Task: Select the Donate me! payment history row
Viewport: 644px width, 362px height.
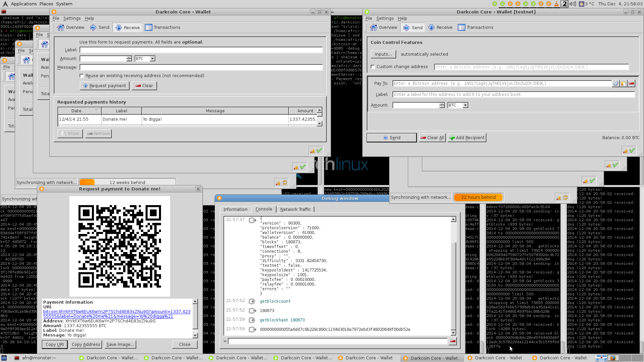Action: click(x=187, y=119)
